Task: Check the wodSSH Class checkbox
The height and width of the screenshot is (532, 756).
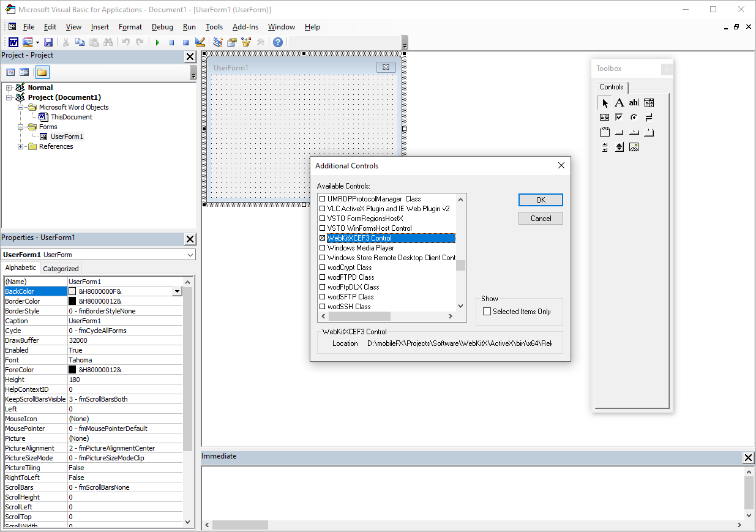Action: [x=323, y=307]
